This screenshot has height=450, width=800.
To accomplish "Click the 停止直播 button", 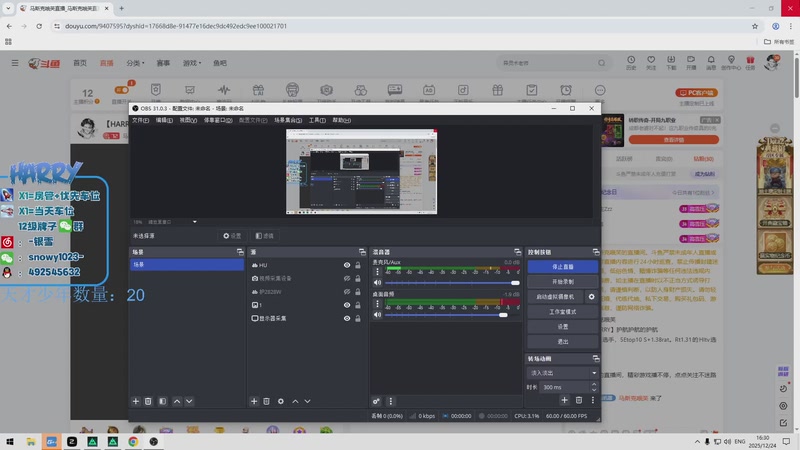I will [x=562, y=267].
